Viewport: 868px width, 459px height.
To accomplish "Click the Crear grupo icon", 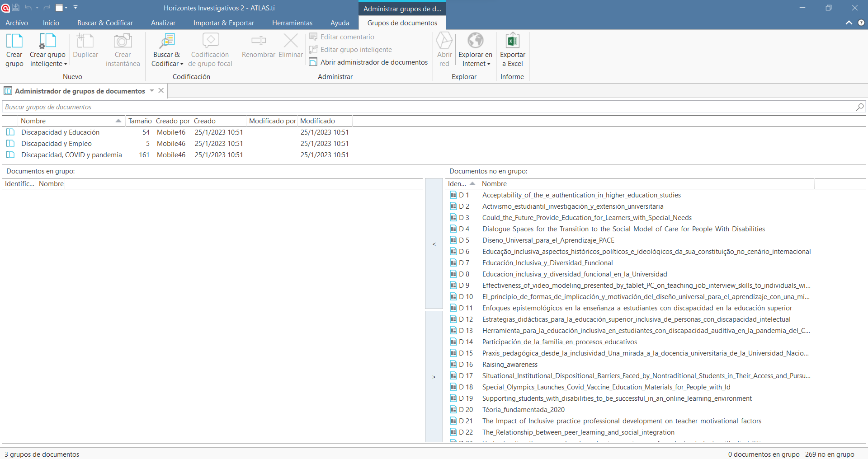I will (x=14, y=41).
